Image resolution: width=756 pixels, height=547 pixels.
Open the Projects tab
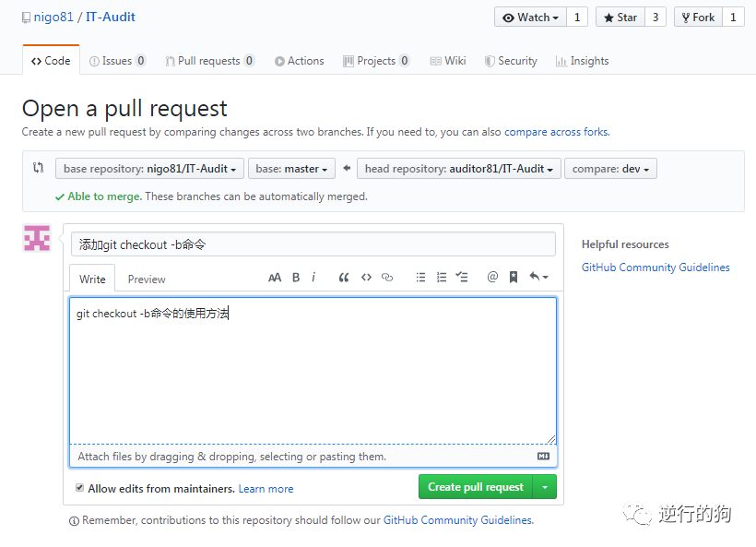click(376, 61)
